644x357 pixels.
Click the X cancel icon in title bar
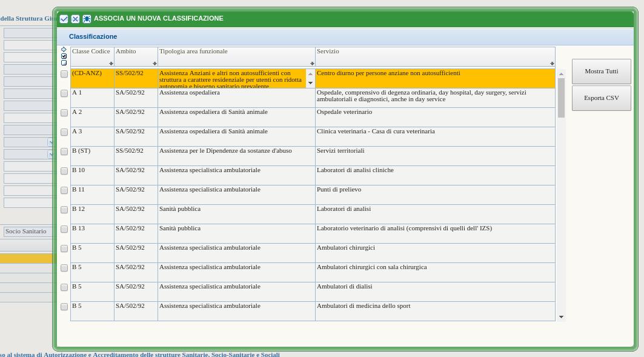[x=75, y=19]
